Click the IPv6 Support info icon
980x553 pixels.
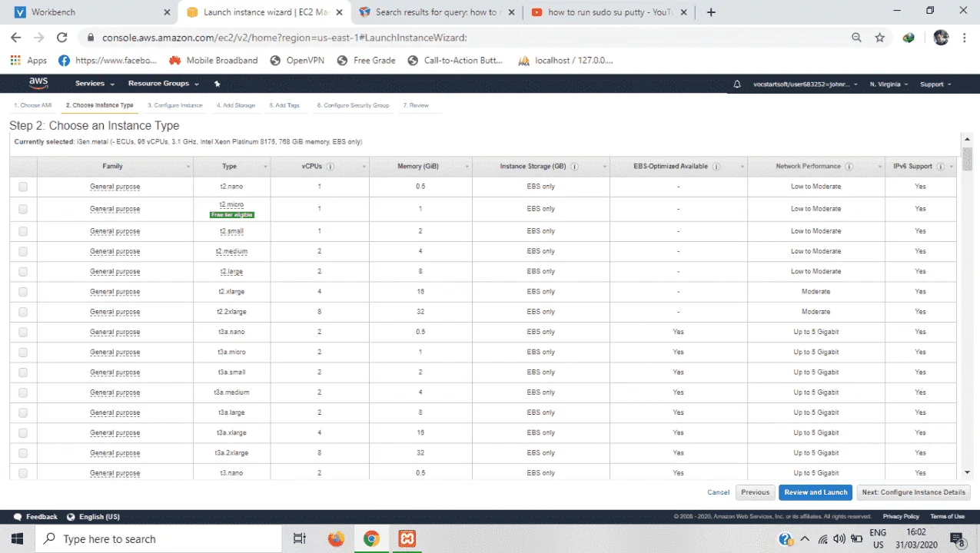(x=941, y=166)
